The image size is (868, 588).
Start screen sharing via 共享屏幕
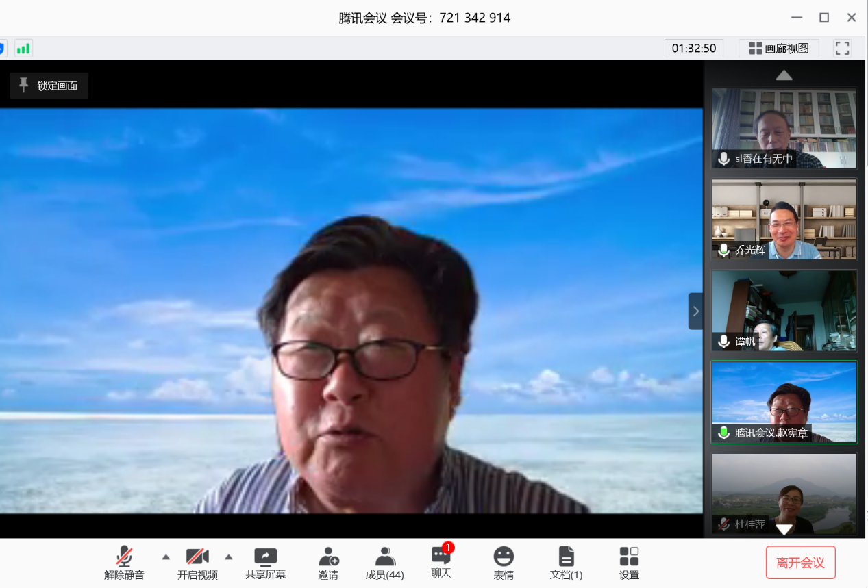[265, 563]
